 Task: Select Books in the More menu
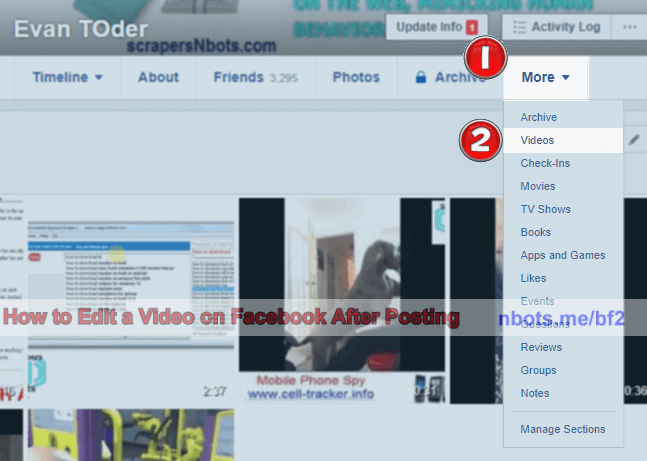pyautogui.click(x=563, y=232)
